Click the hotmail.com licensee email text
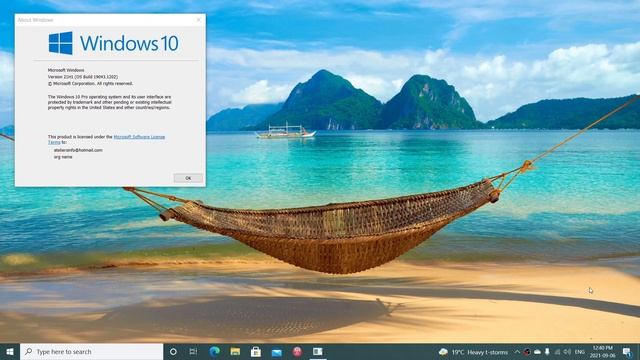The image size is (640, 360). click(x=78, y=150)
